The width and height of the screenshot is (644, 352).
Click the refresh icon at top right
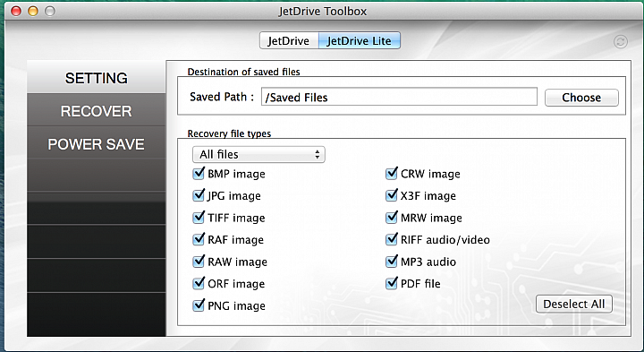coord(620,41)
